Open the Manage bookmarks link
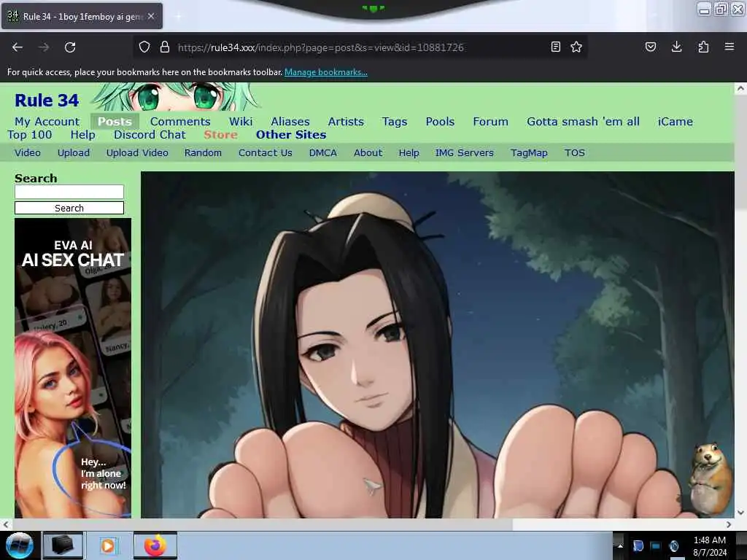 326,72
